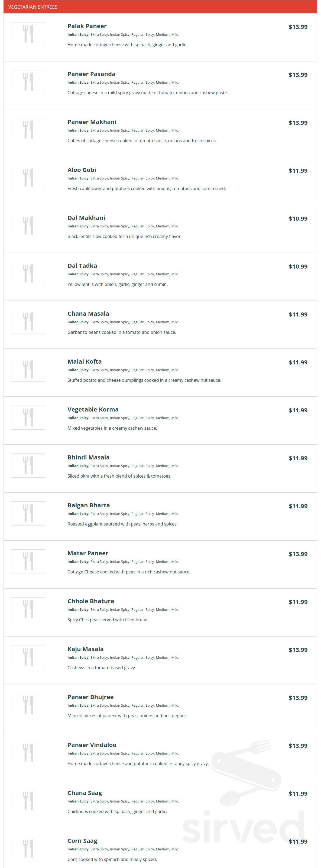This screenshot has height=868, width=321.
Task: Select the Chana Saag item title
Action: tap(85, 793)
